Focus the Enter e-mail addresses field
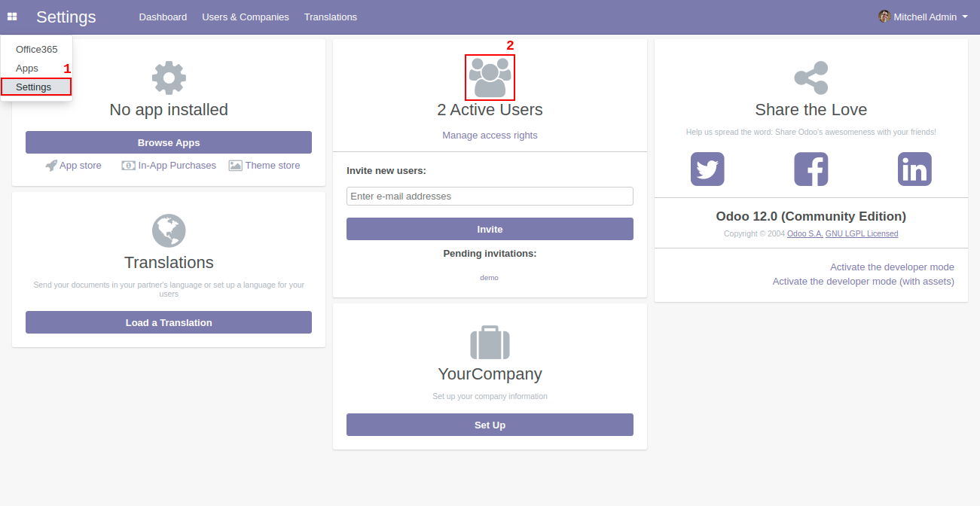This screenshot has width=980, height=506. [490, 197]
